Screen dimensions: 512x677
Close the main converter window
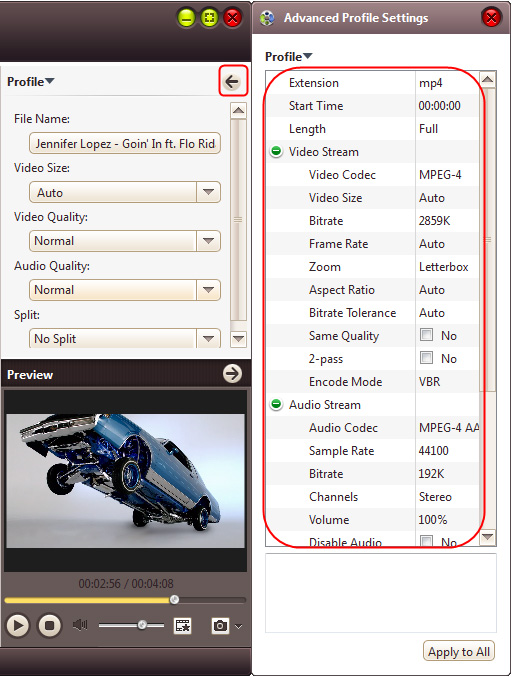pos(232,18)
